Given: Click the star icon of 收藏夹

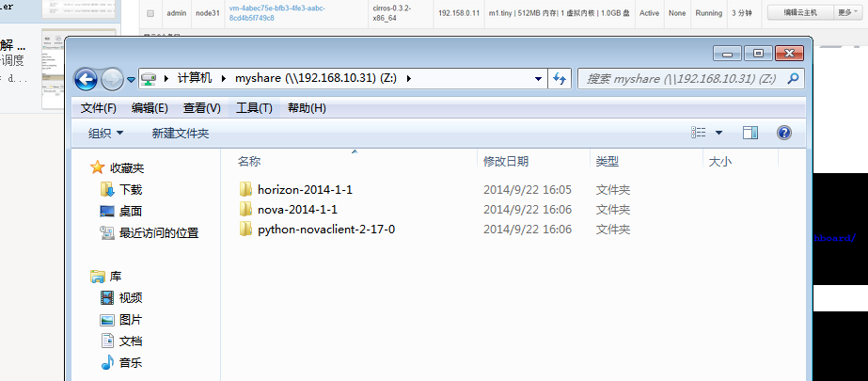Looking at the screenshot, I should pos(98,167).
